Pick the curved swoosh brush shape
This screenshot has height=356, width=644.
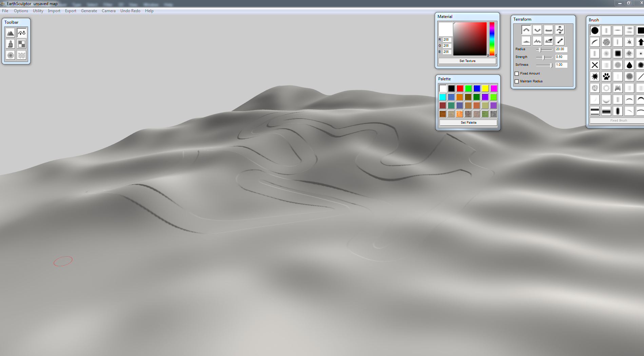(595, 42)
